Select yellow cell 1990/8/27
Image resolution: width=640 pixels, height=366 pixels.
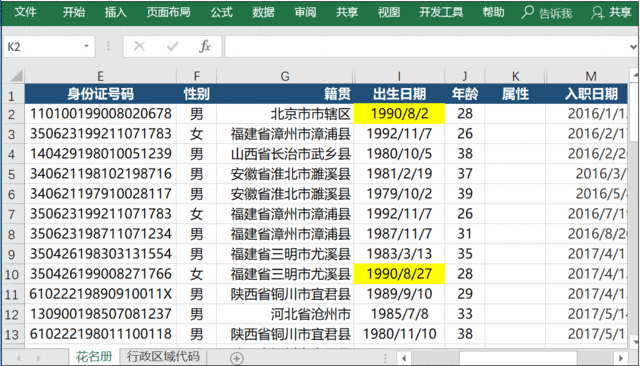pos(399,274)
